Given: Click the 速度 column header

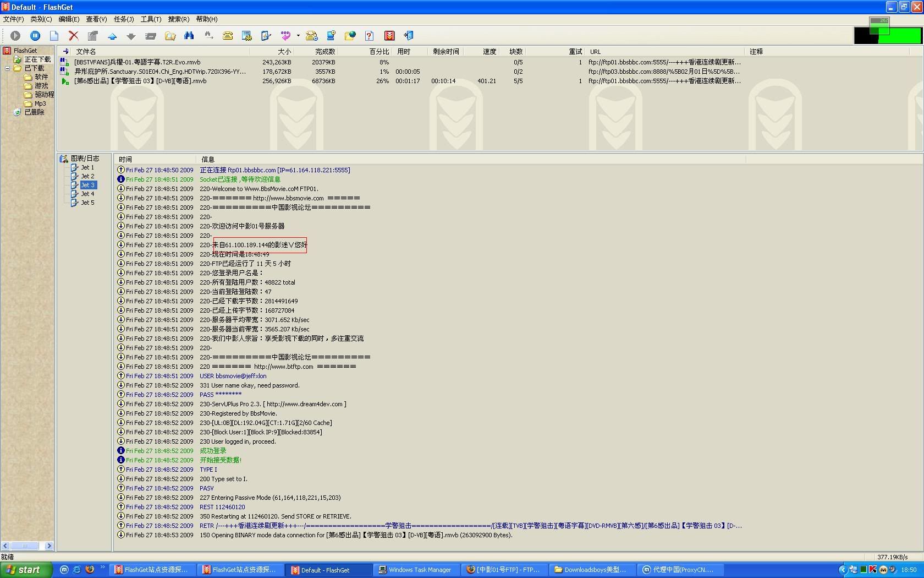Looking at the screenshot, I should (489, 52).
